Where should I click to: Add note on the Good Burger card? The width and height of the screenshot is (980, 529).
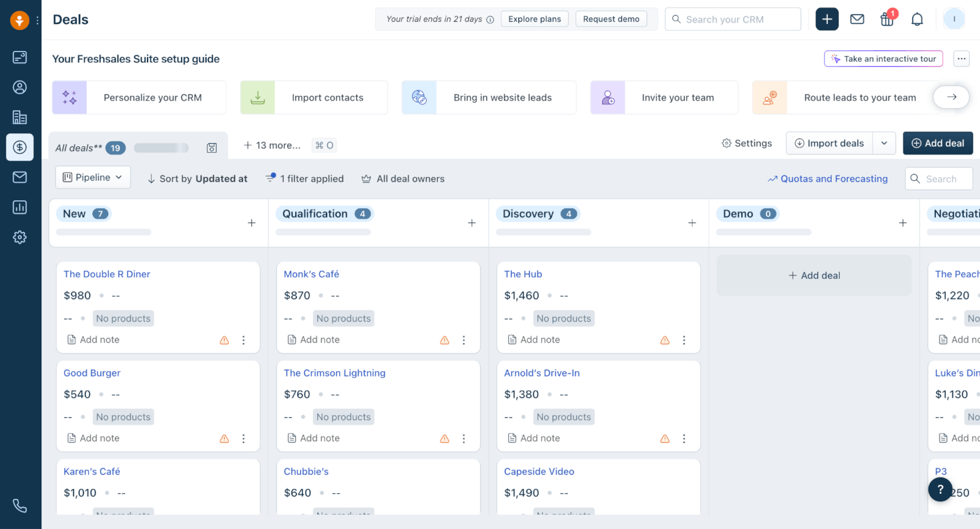coord(93,438)
